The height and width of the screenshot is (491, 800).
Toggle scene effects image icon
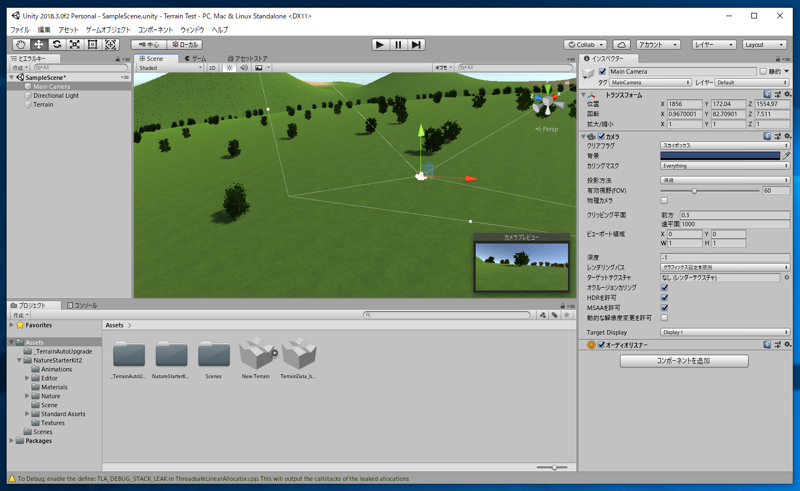[x=259, y=67]
